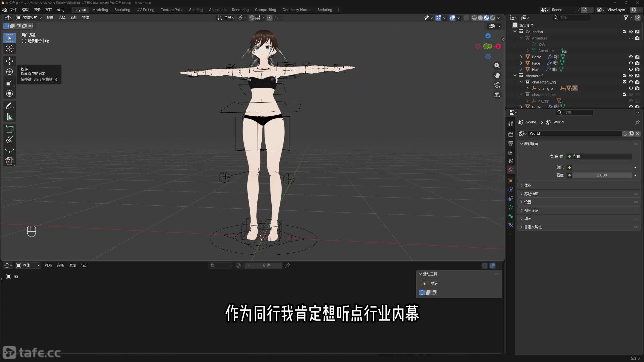Expand the char_grp tree item
The height and width of the screenshot is (362, 644).
(528, 88)
